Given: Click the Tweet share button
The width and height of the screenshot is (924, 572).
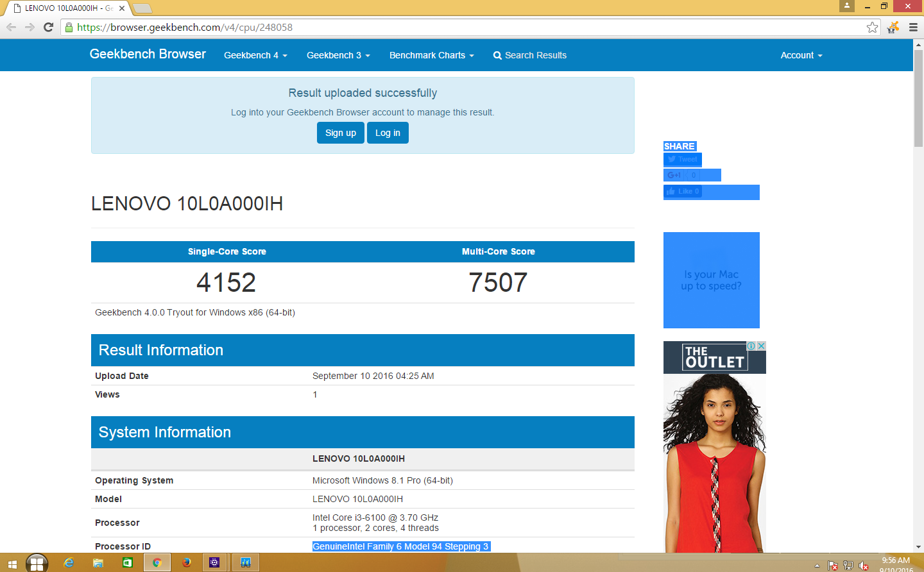Looking at the screenshot, I should 683,159.
